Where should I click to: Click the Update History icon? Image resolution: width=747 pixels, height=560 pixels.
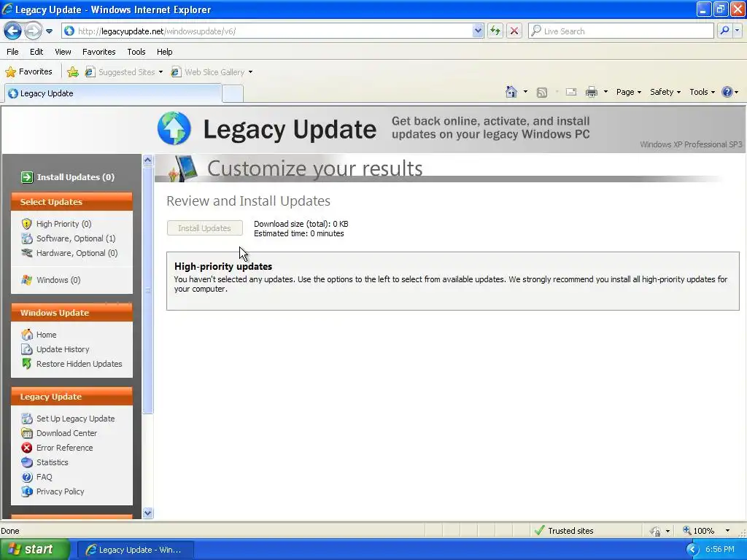point(27,349)
